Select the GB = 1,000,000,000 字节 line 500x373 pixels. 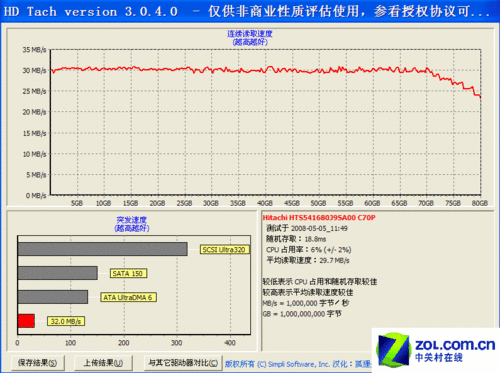[x=302, y=314]
